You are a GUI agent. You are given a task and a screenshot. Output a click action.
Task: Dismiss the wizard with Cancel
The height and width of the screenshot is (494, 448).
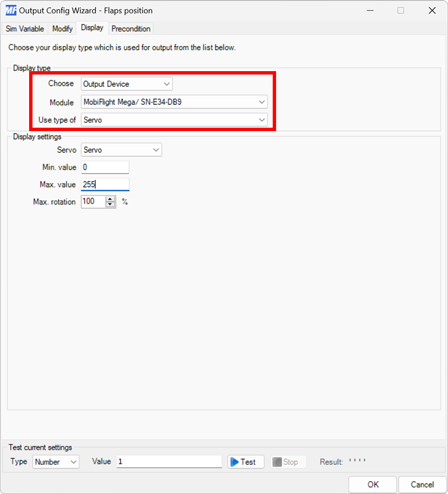click(x=422, y=484)
